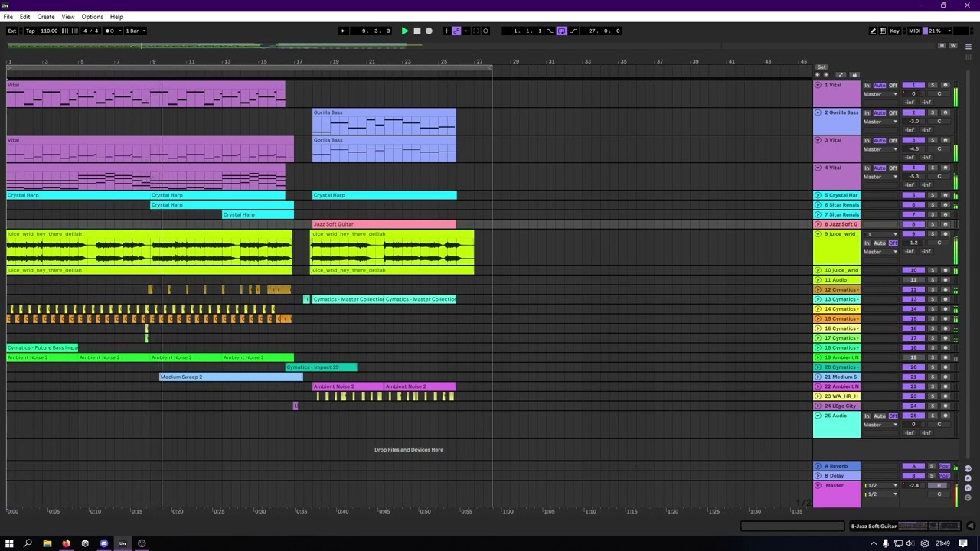
Task: Click the Arrangement Record circle button
Action: tap(429, 31)
